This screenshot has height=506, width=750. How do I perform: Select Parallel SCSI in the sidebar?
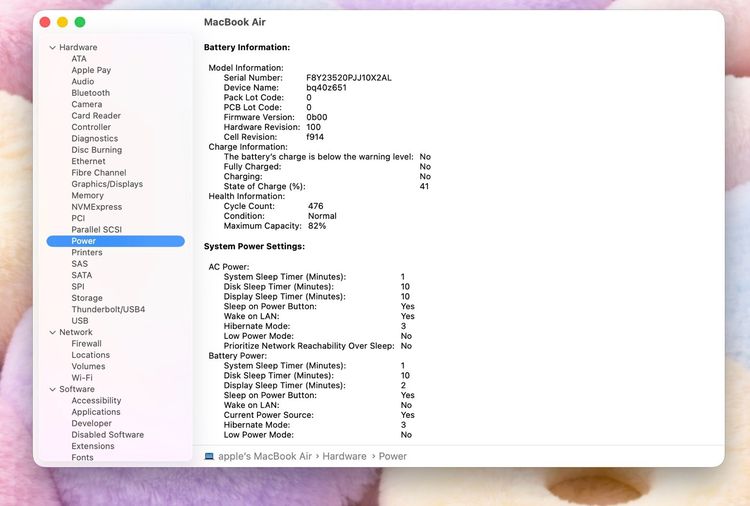(x=97, y=230)
